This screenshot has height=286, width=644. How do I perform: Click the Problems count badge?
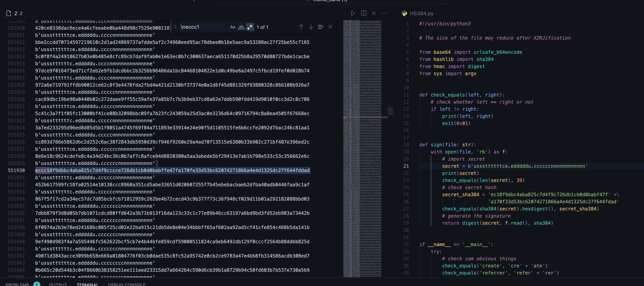(37, 284)
